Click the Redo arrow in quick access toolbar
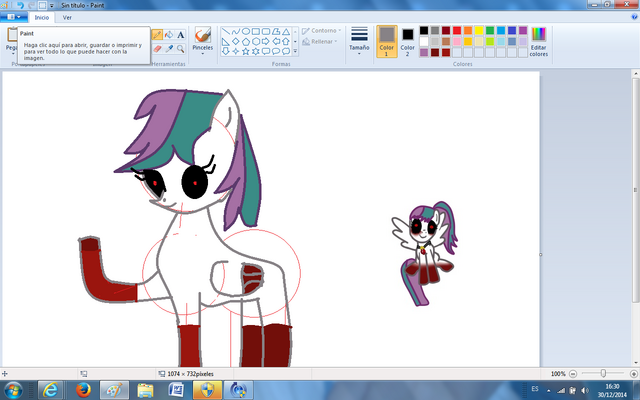640x400 pixels. [31, 5]
